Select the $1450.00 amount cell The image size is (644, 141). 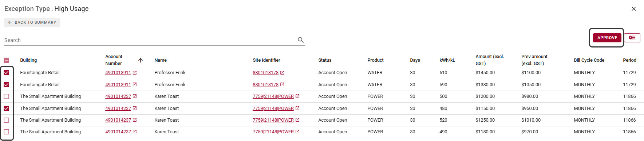pos(485,73)
